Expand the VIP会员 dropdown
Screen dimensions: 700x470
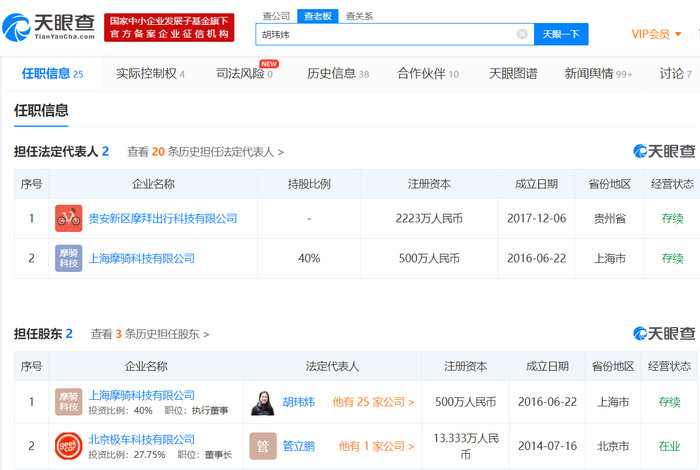click(656, 34)
